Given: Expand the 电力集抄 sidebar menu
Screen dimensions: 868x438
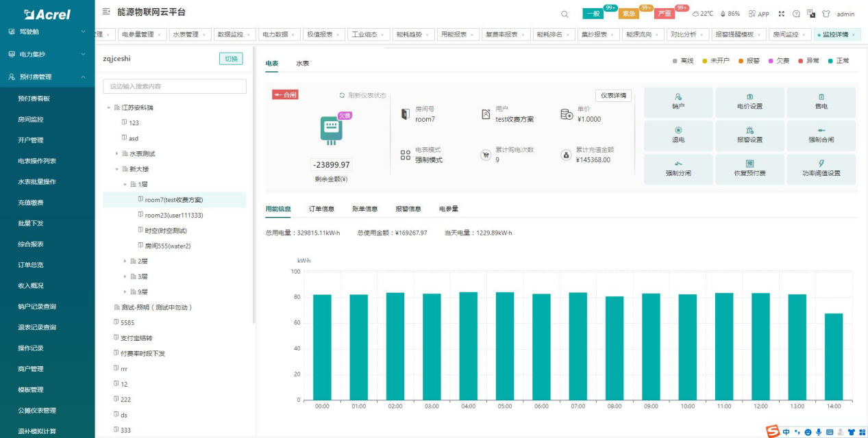Looking at the screenshot, I should (47, 54).
